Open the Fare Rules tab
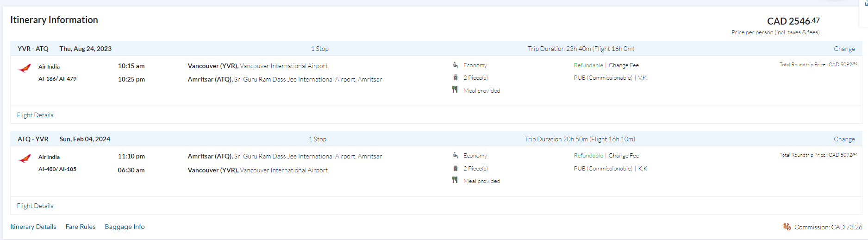 tap(81, 227)
